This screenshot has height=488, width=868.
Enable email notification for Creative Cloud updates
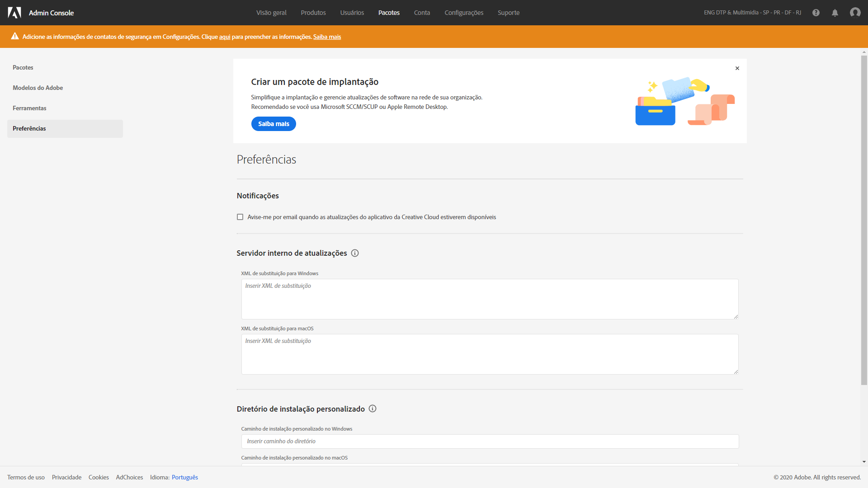[x=240, y=217]
